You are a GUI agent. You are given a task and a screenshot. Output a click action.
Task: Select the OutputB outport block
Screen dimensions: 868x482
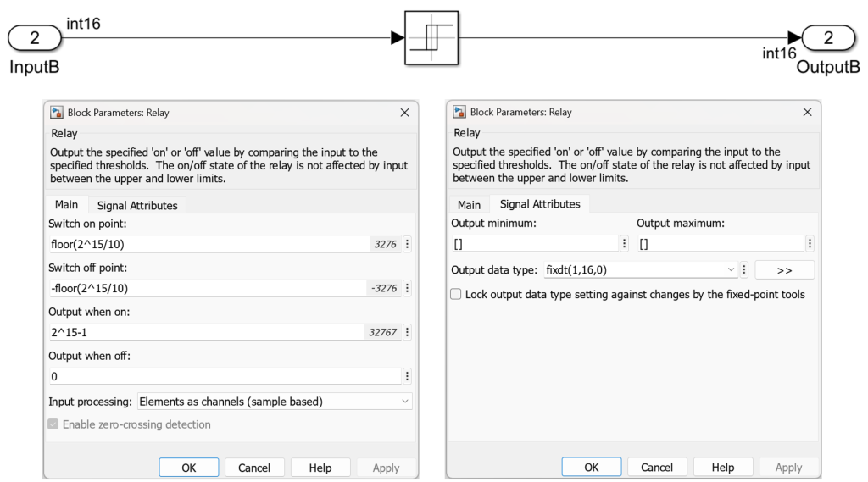(x=828, y=37)
